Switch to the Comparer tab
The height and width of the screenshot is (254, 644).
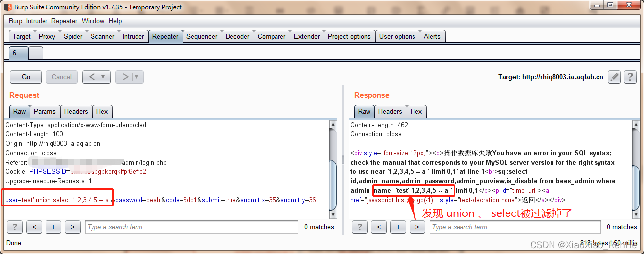(x=272, y=36)
